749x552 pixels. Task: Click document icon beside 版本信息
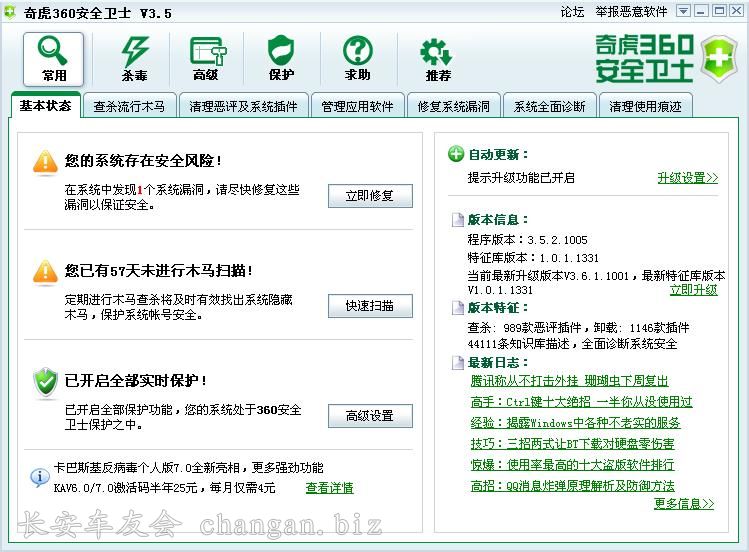458,220
